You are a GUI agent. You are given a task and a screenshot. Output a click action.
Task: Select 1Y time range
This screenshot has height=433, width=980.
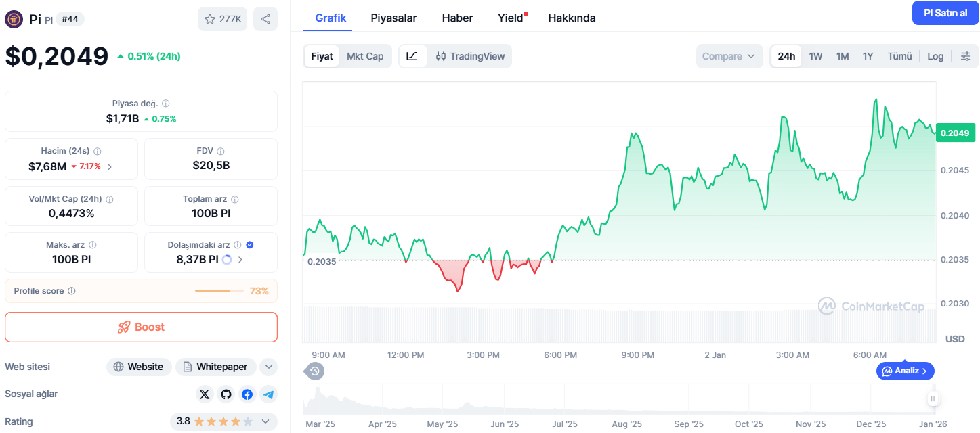coord(868,56)
